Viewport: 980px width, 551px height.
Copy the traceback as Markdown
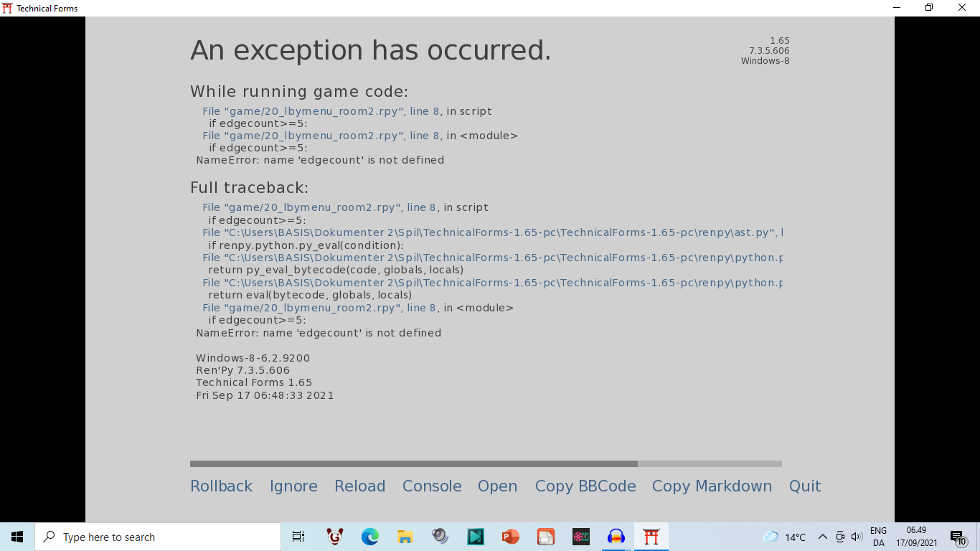coord(712,486)
